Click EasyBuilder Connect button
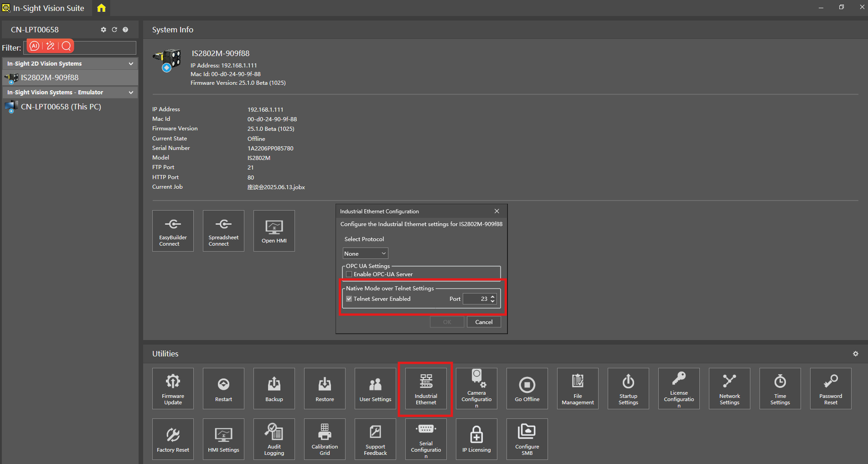 [x=173, y=231]
